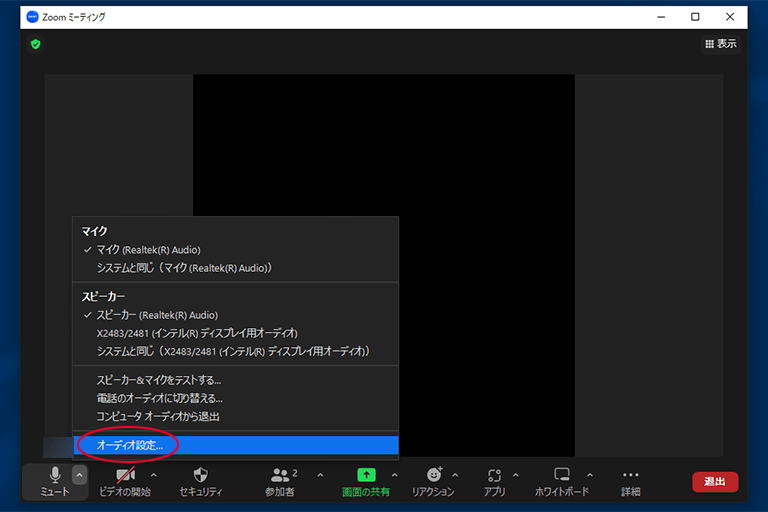Open the 参加者 participants panel

(281, 476)
